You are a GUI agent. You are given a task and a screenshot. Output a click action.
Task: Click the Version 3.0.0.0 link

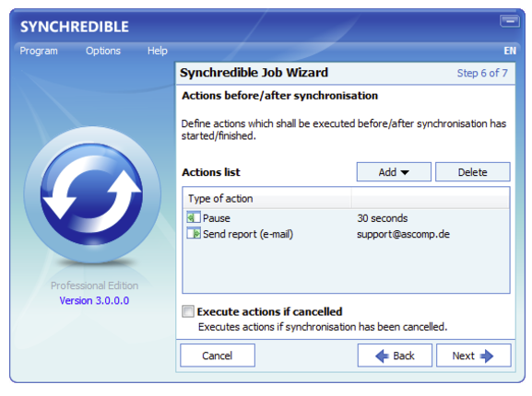tap(94, 301)
